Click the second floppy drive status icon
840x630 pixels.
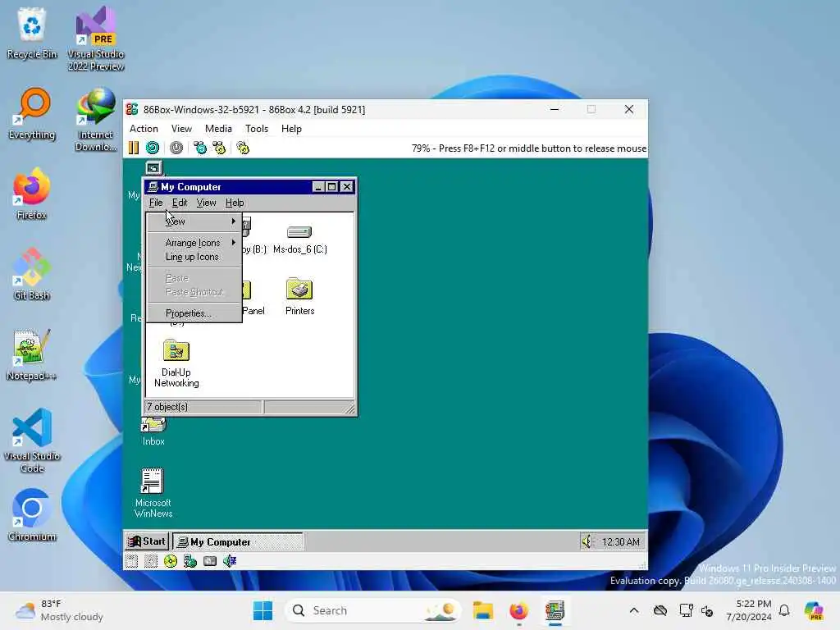(151, 561)
